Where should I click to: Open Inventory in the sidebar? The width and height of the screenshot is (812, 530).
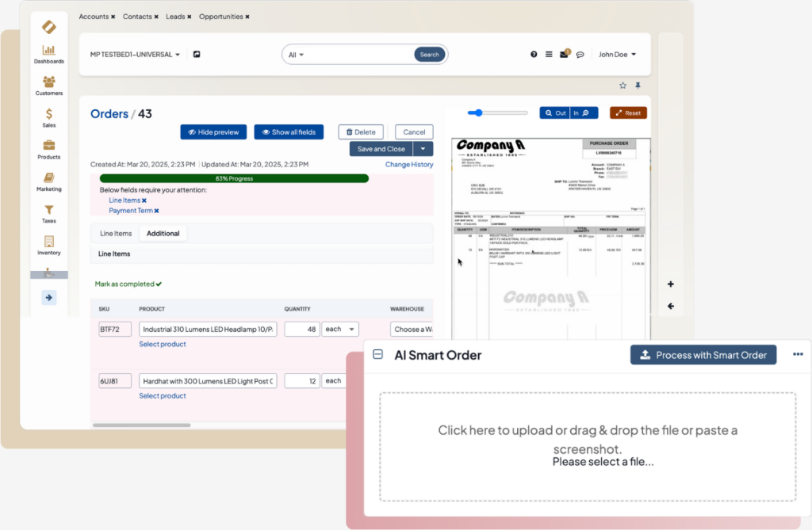pyautogui.click(x=48, y=246)
